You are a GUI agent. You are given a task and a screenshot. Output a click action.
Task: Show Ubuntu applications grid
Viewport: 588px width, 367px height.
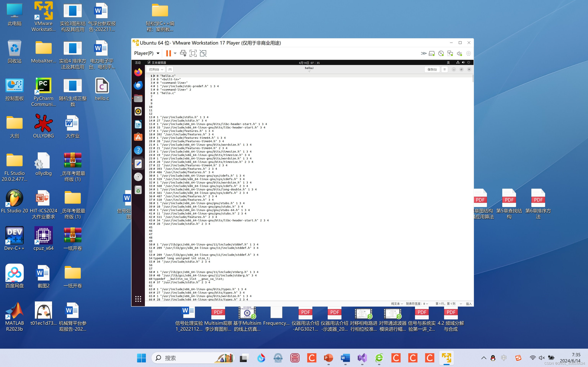tap(138, 299)
